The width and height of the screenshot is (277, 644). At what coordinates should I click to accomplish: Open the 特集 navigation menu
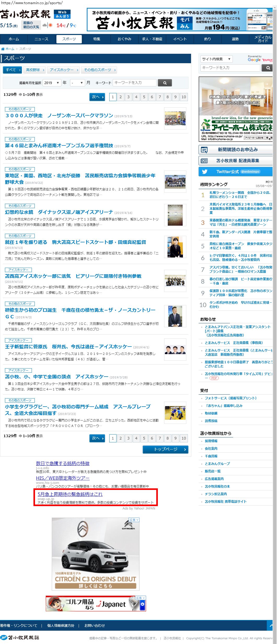click(97, 39)
